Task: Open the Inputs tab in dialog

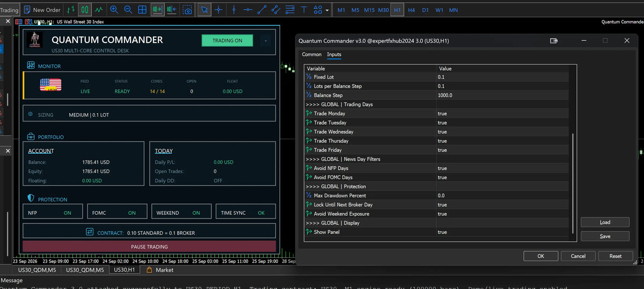Action: tap(334, 54)
